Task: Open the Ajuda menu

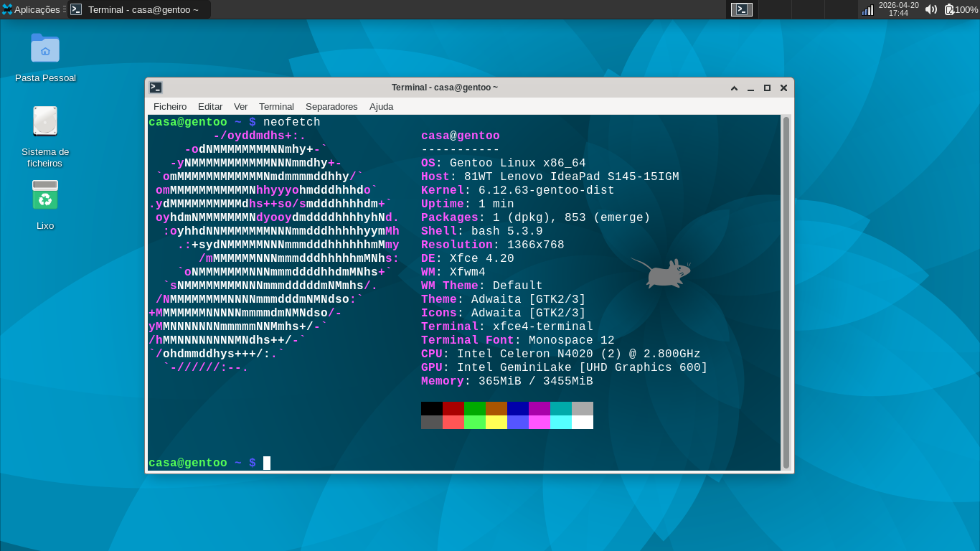Action: pyautogui.click(x=381, y=106)
